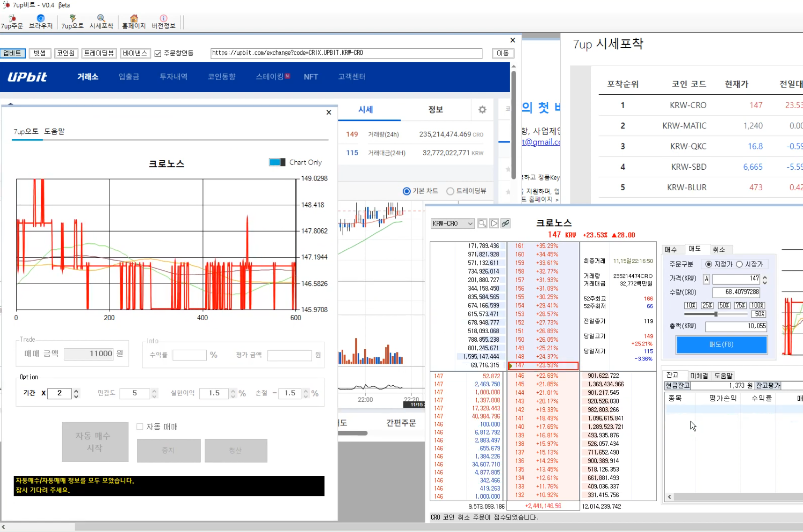Enable the 자동 매매 checkbox
The image size is (803, 532).
tap(140, 427)
